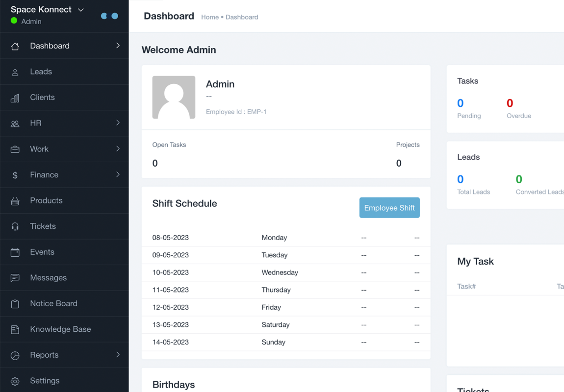Screen dimensions: 564x392
Task: Click the Projects label in profile card
Action: (x=408, y=145)
